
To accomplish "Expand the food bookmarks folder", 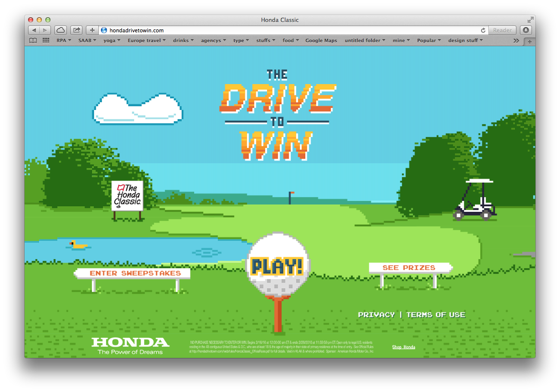I will point(291,41).
